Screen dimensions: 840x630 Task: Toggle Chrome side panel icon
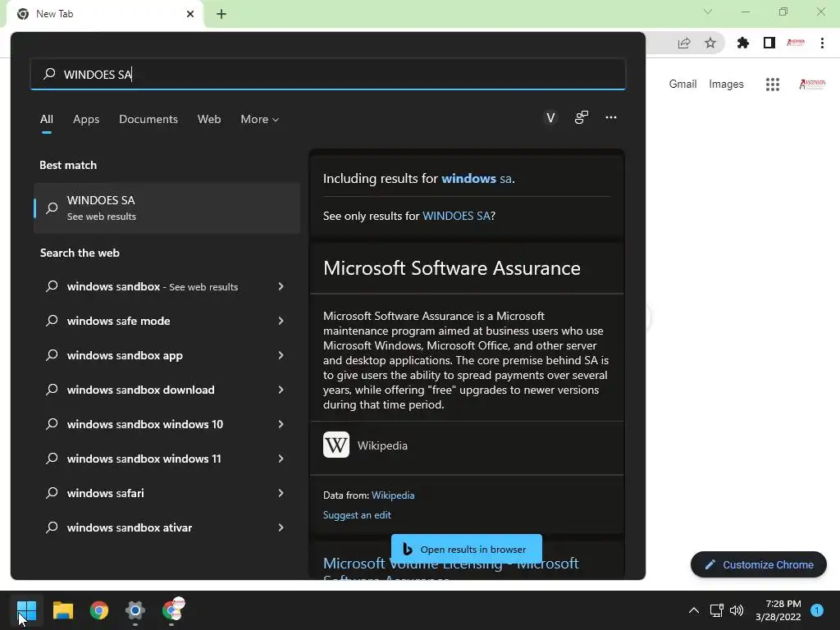click(769, 43)
